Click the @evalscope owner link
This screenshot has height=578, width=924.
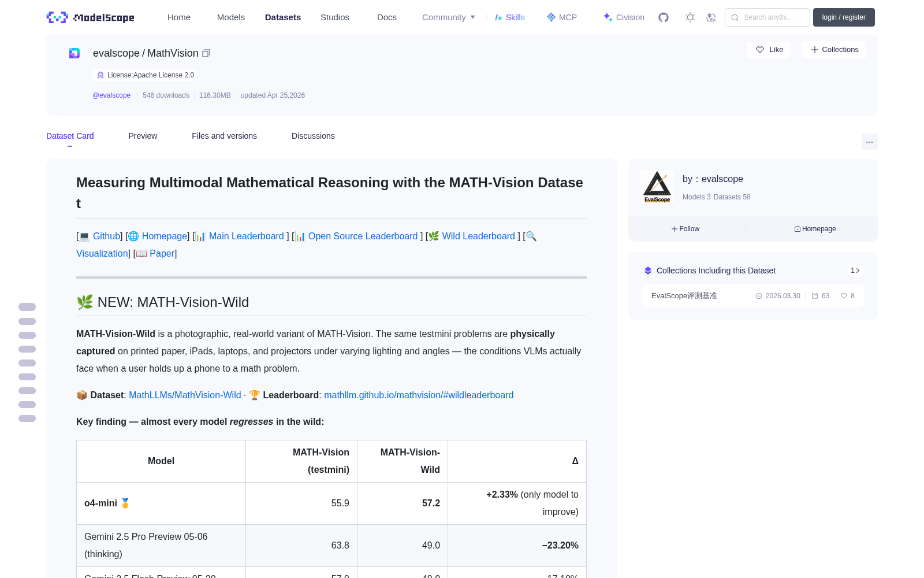coord(111,95)
